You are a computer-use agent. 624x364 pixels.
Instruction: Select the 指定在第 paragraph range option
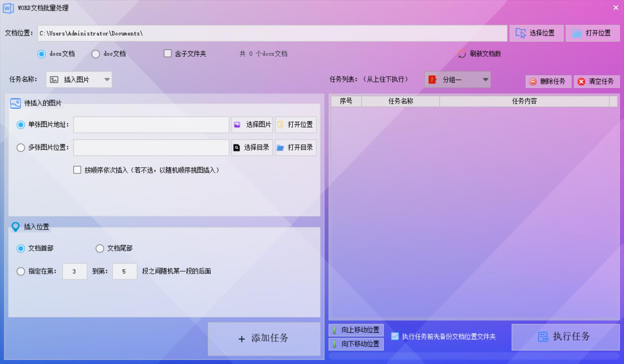[21, 271]
